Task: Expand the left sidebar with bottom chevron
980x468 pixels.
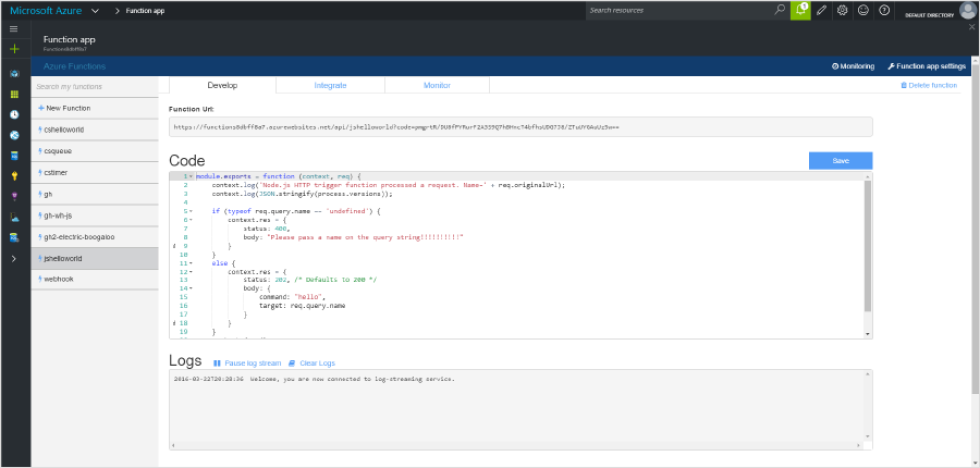Action: (14, 258)
